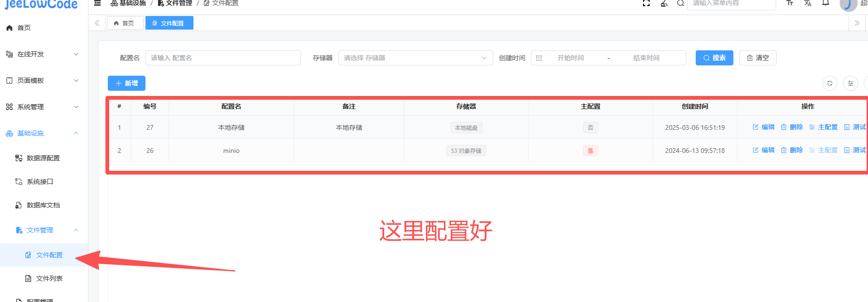Expand the 系统管理 sidebar menu
868x302 pixels.
click(x=42, y=107)
